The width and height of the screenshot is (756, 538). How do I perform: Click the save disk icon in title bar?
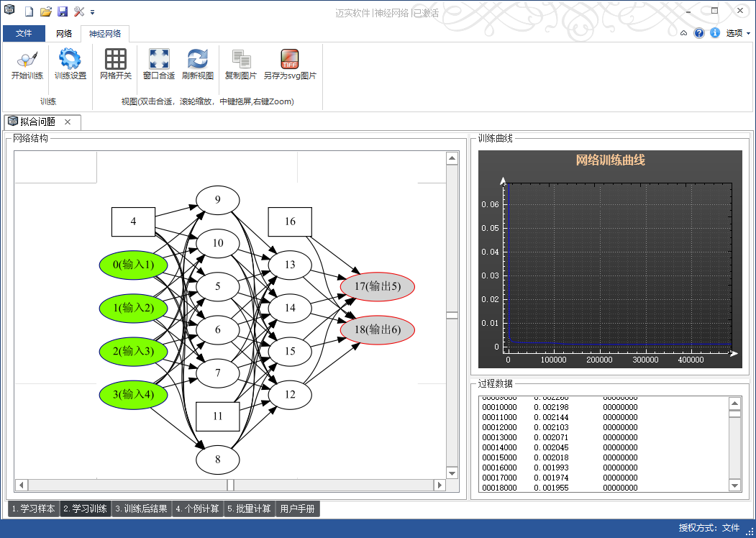(63, 12)
